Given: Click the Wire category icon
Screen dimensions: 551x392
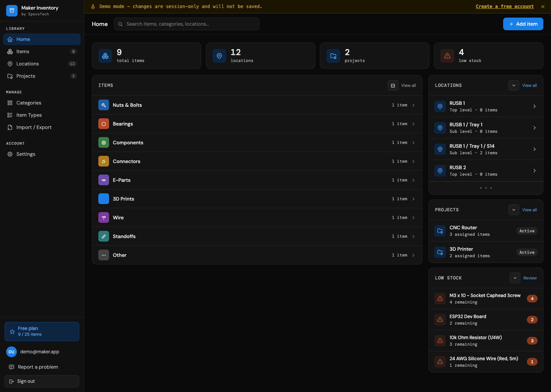Looking at the screenshot, I should [104, 217].
